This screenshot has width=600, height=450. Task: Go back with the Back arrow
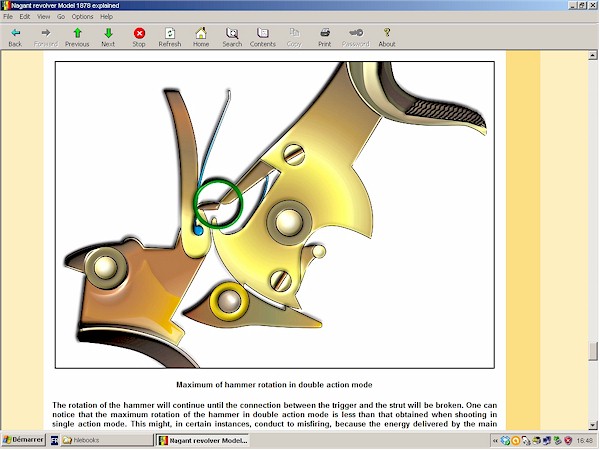tap(15, 38)
